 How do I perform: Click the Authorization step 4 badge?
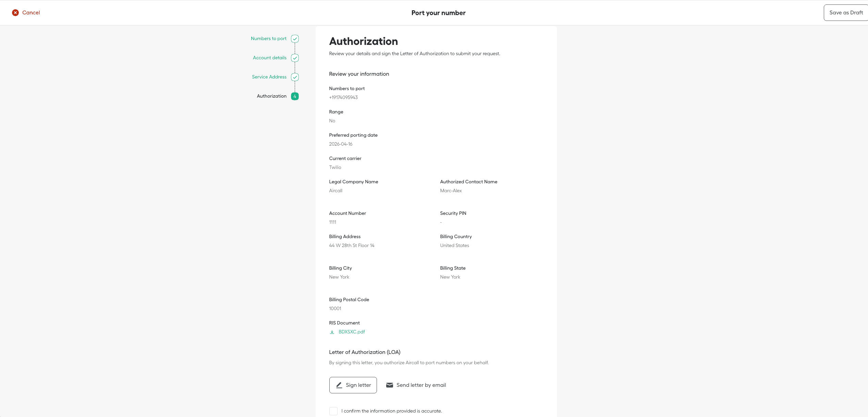click(295, 96)
